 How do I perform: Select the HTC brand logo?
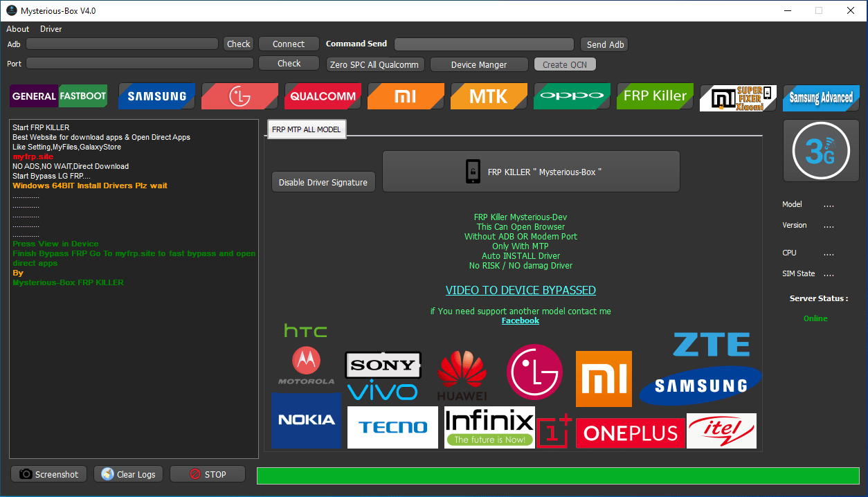point(305,330)
